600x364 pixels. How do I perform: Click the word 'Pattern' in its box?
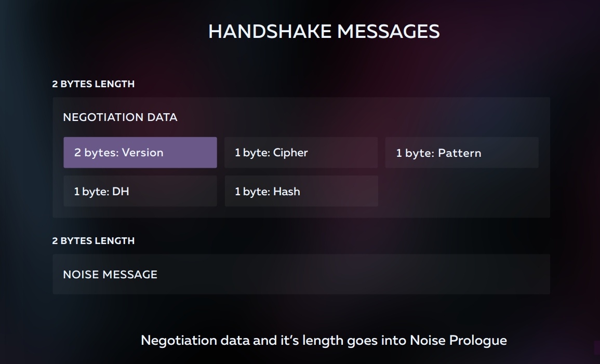click(x=460, y=153)
